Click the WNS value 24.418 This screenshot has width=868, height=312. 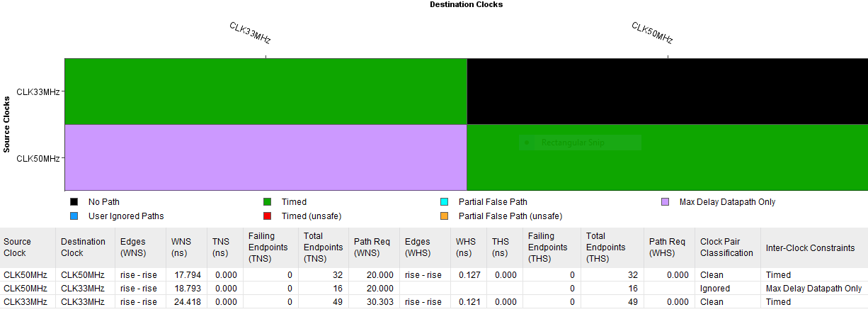[x=186, y=302]
